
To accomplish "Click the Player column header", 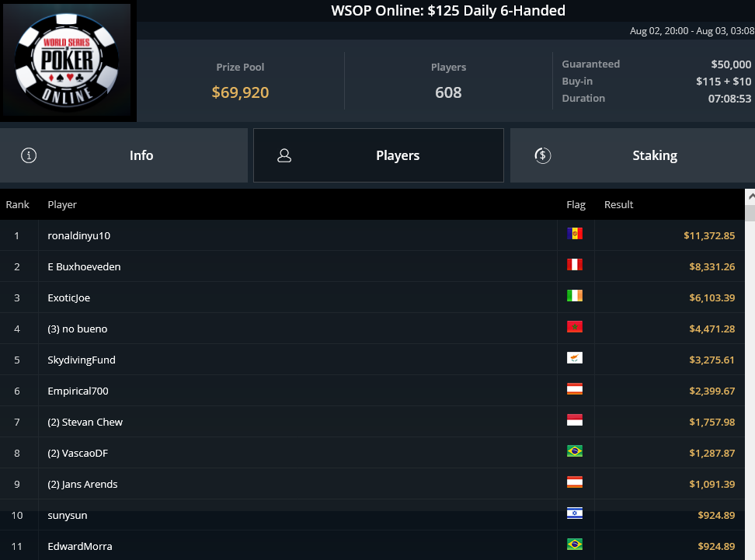I will click(x=62, y=204).
